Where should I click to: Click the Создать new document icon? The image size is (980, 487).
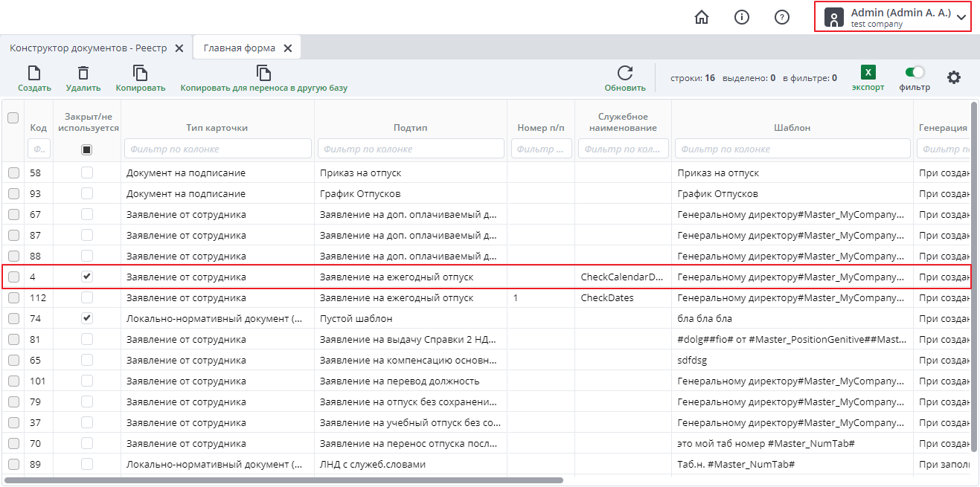pyautogui.click(x=34, y=74)
